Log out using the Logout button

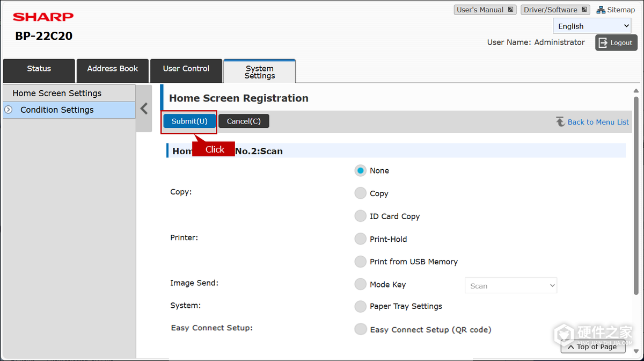point(616,43)
